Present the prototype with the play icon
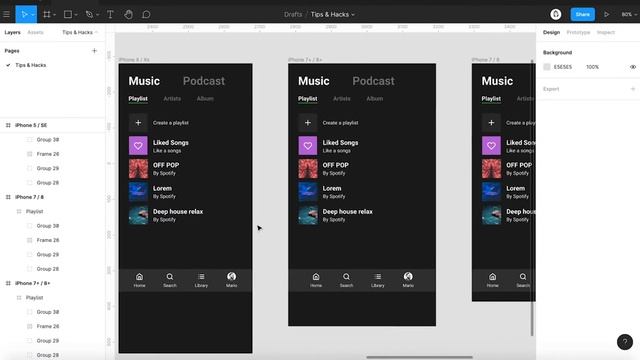 tap(607, 14)
